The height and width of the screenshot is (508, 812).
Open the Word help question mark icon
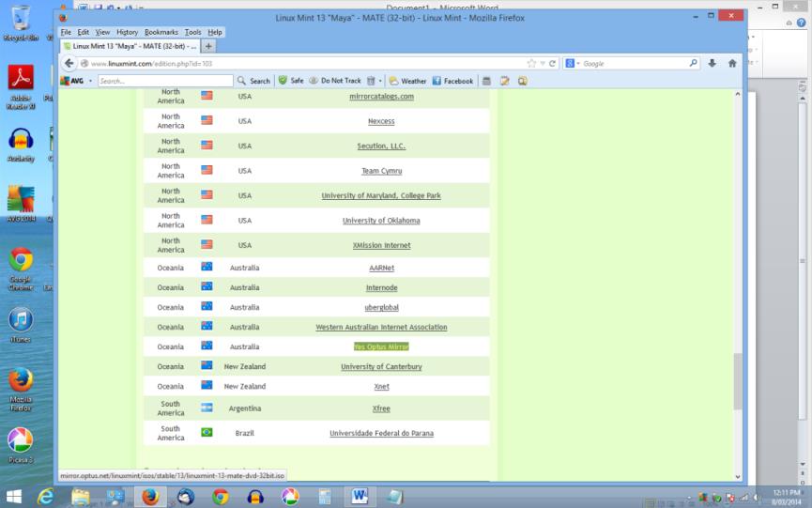tap(801, 23)
